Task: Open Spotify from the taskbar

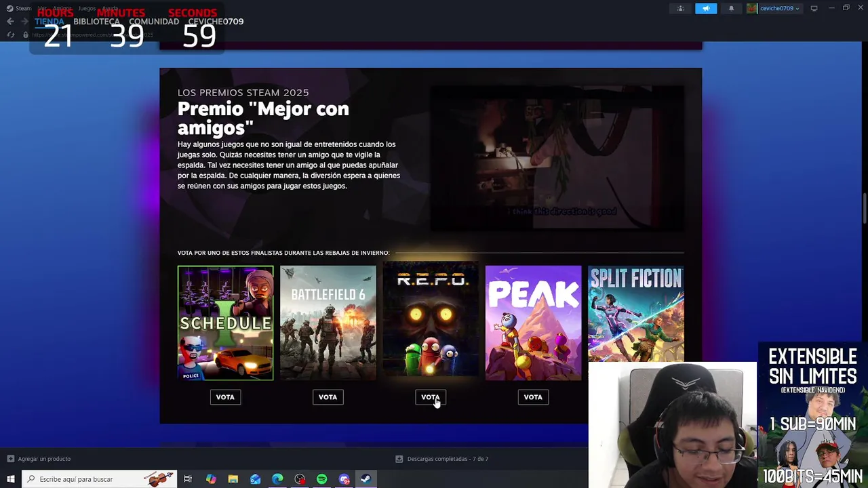Action: (x=322, y=479)
